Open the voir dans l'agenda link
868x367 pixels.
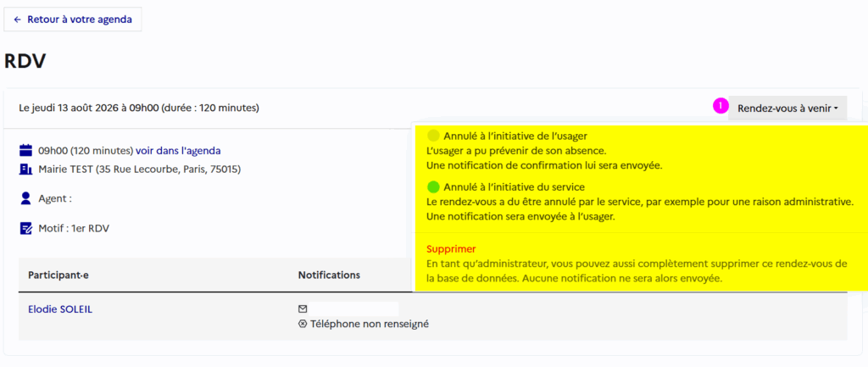[x=178, y=150]
